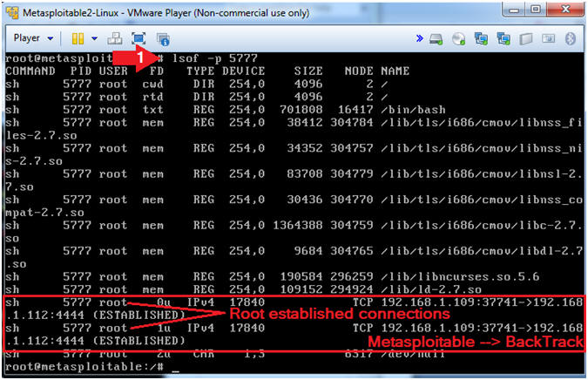
Task: Open the Player menu
Action: click(33, 38)
